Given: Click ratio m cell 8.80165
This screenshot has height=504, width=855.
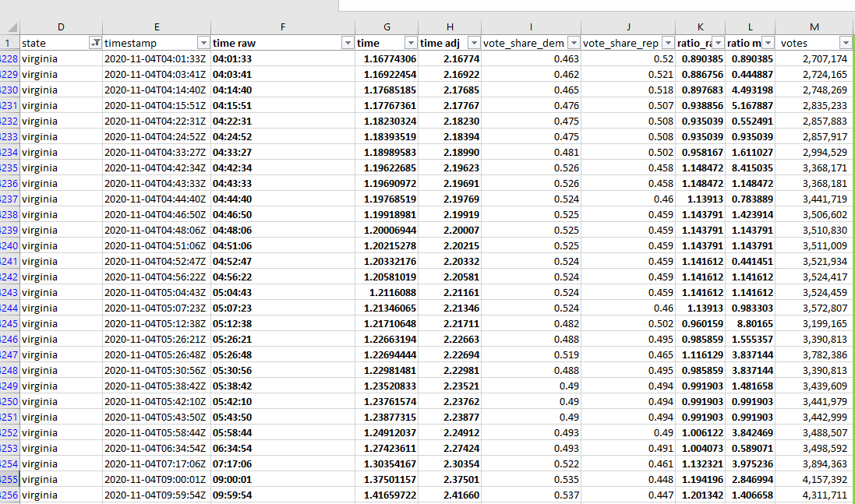Looking at the screenshot, I should pyautogui.click(x=750, y=323).
